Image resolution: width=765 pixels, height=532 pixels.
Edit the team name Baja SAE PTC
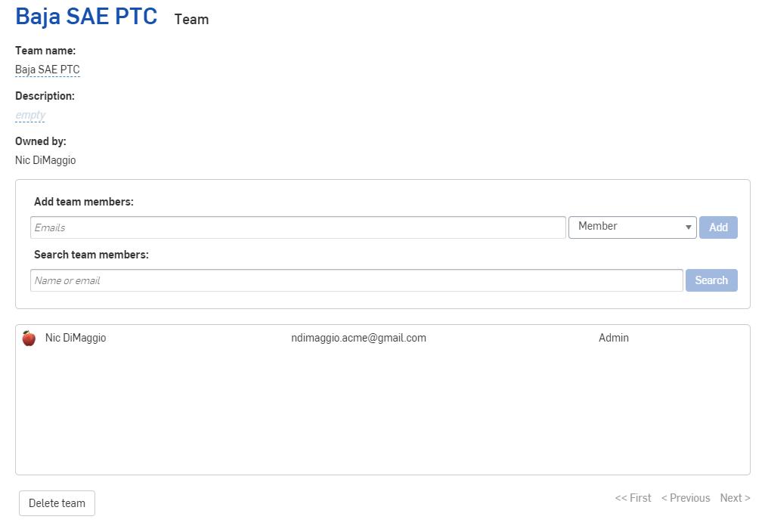[x=48, y=70]
